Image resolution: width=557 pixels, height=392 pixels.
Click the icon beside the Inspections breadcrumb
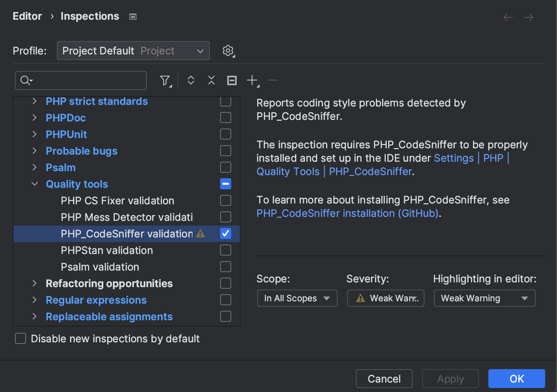[x=133, y=17]
